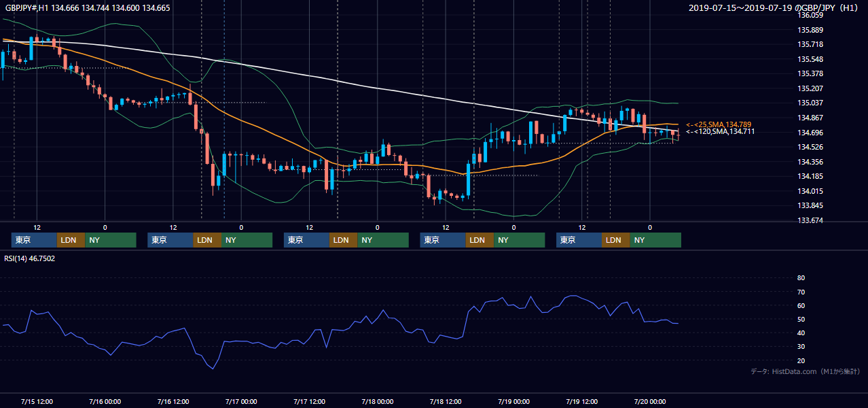
Task: Click RSI scale level 40
Action: 801,333
